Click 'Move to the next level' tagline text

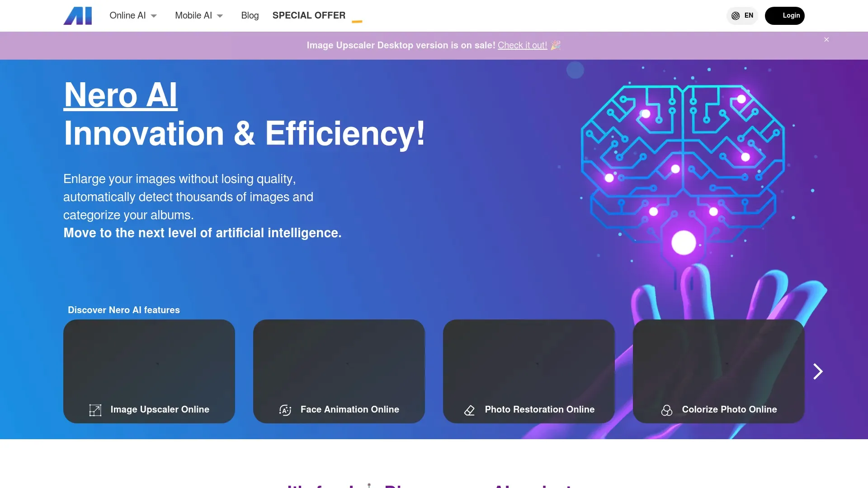(x=203, y=233)
